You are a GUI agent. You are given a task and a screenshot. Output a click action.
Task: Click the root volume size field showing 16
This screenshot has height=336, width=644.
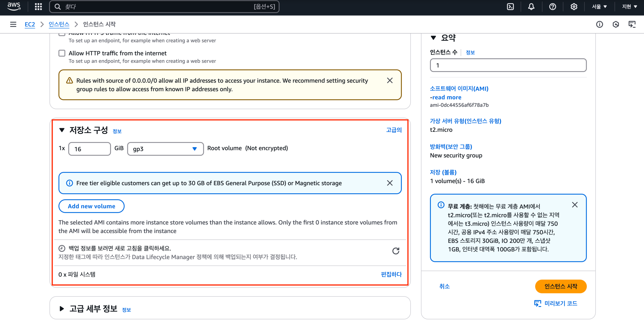[x=89, y=149]
